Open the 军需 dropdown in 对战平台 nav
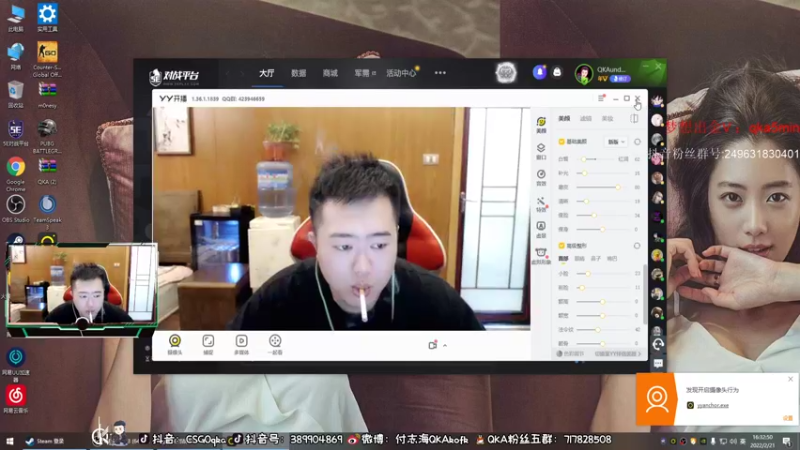This screenshot has width=800, height=450. click(365, 73)
